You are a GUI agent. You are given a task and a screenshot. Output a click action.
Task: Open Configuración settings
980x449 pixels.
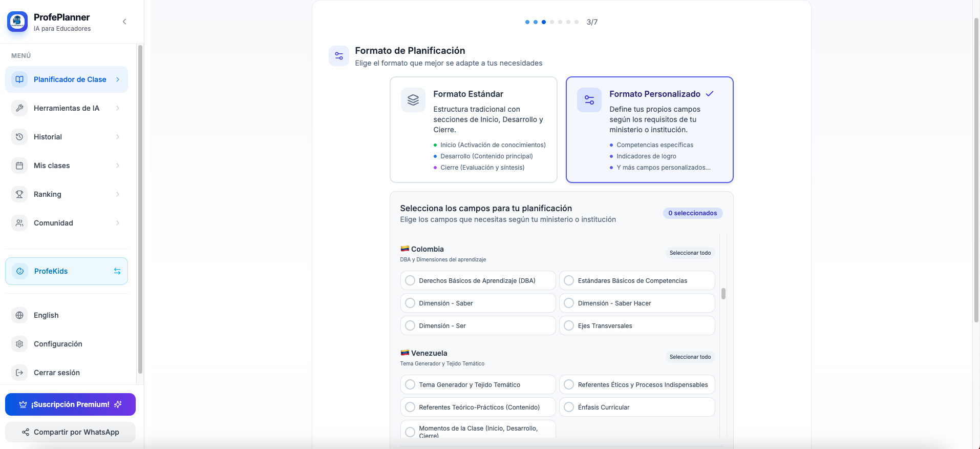click(x=67, y=344)
